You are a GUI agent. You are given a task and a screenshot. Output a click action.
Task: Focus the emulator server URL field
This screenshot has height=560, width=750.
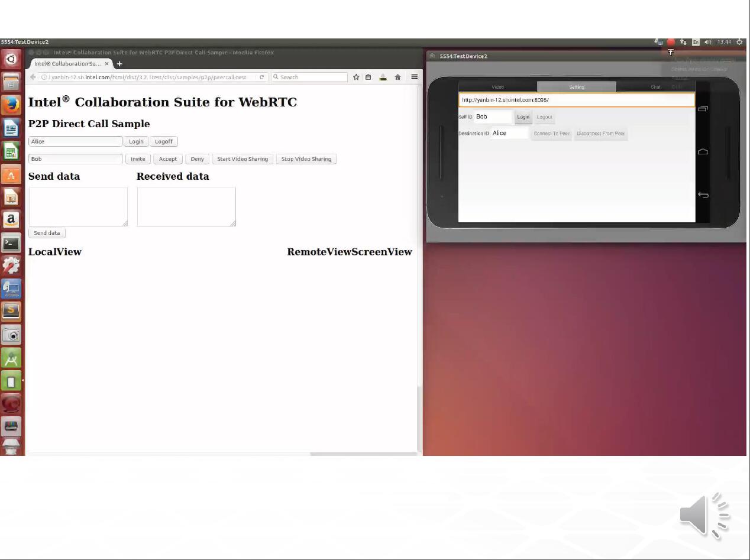click(x=577, y=100)
